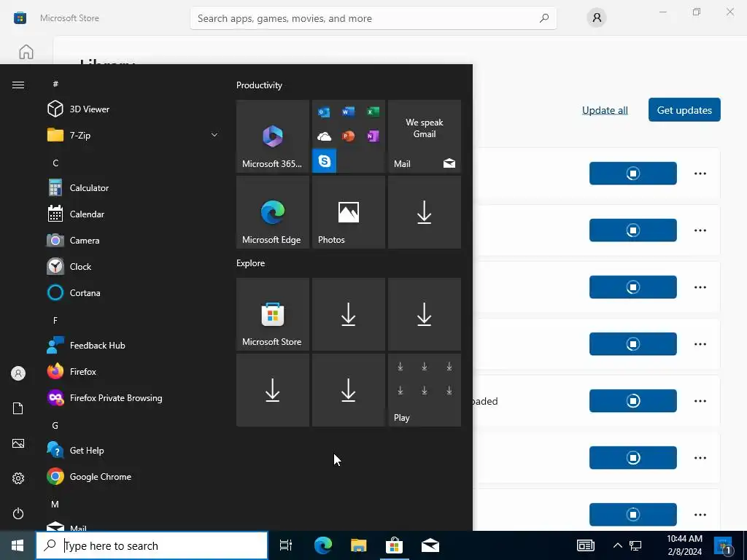Expand the Start menu hamburger button
This screenshot has height=560, width=747.
[x=18, y=85]
